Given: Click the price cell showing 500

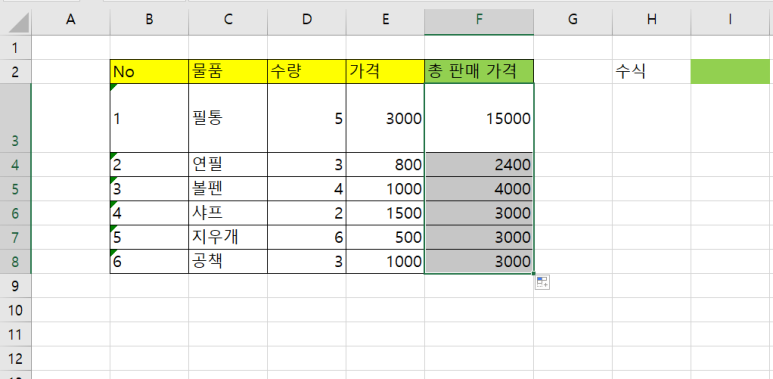Looking at the screenshot, I should coord(385,237).
